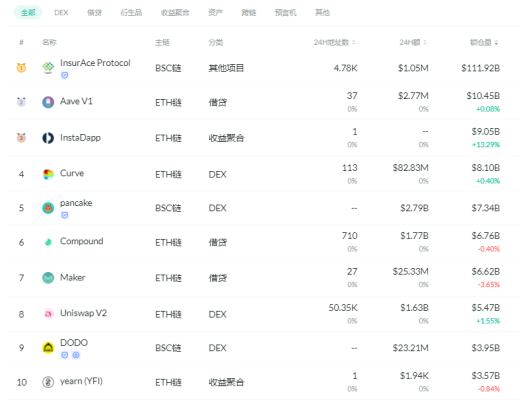520x400 pixels.
Task: Open the InsurAce Protocol project link
Action: [95, 63]
